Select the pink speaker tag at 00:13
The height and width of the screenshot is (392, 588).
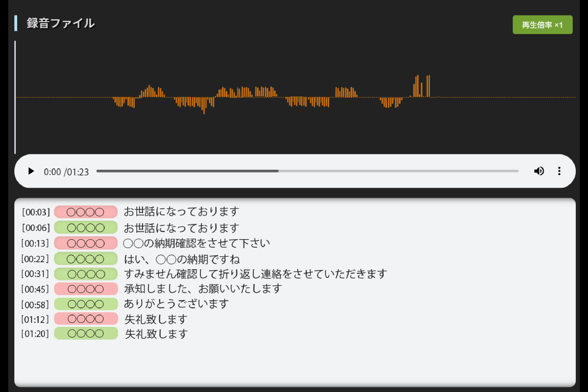coord(86,243)
